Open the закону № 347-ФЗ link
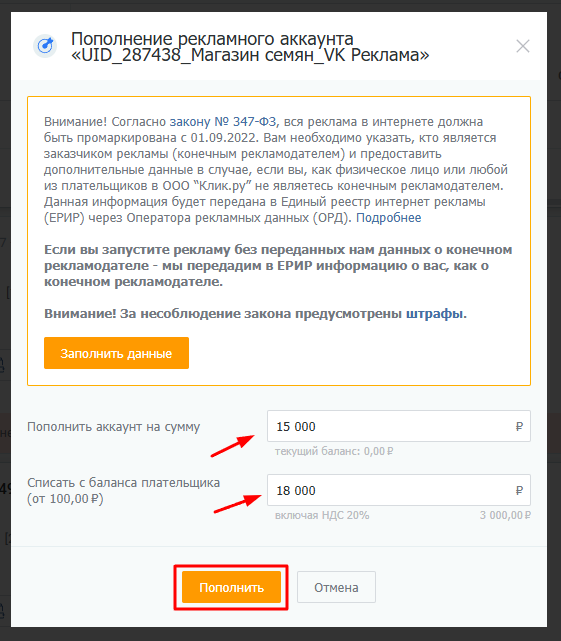This screenshot has width=561, height=641. pos(223,122)
